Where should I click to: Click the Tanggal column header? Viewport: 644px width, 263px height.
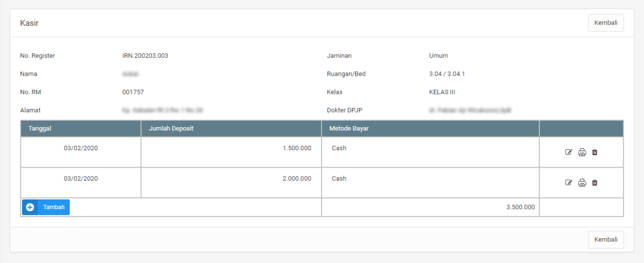[40, 128]
